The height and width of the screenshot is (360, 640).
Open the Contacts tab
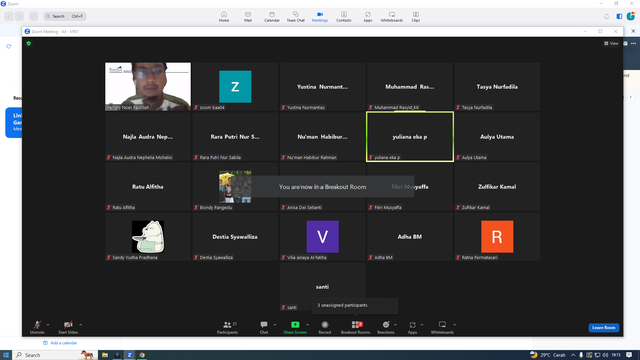(x=344, y=17)
